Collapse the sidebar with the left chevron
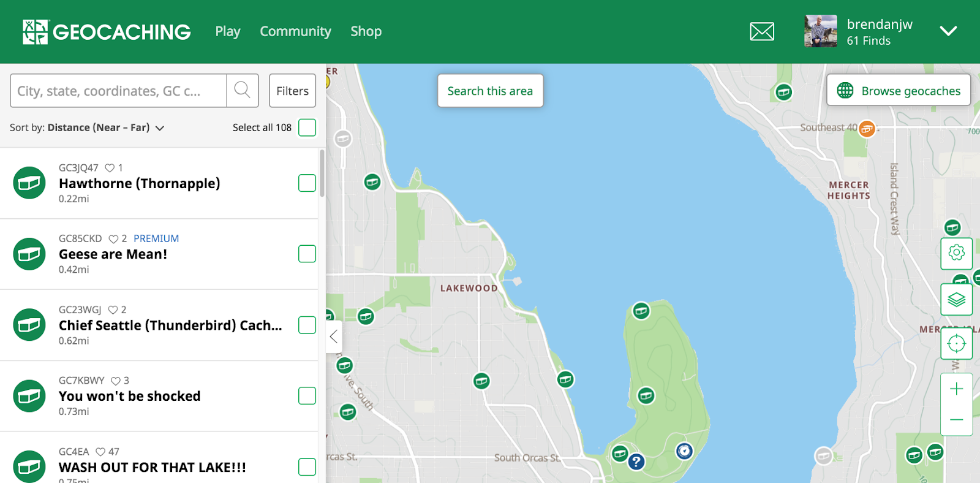The image size is (980, 483). (x=334, y=336)
